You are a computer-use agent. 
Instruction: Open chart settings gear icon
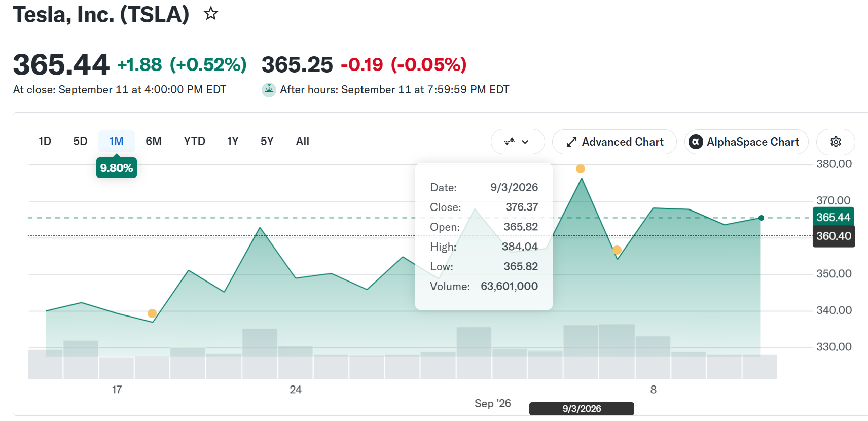point(836,142)
